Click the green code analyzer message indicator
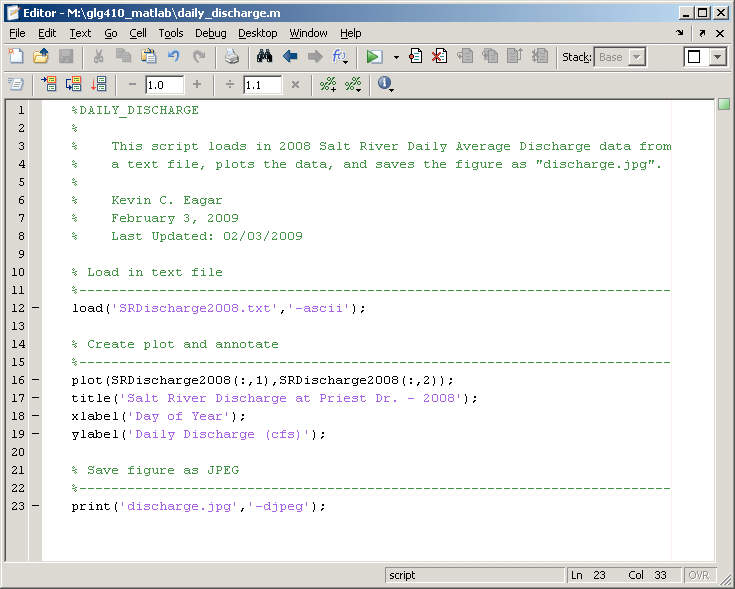735x589 pixels. [724, 104]
